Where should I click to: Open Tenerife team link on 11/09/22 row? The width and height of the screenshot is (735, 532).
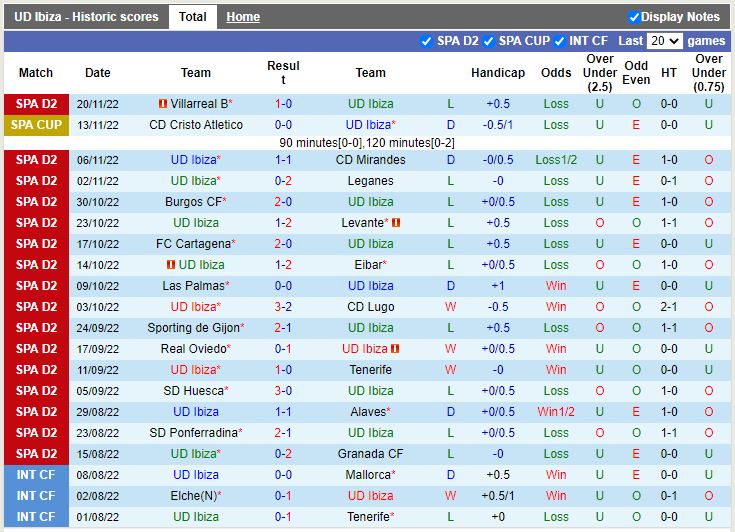point(370,370)
